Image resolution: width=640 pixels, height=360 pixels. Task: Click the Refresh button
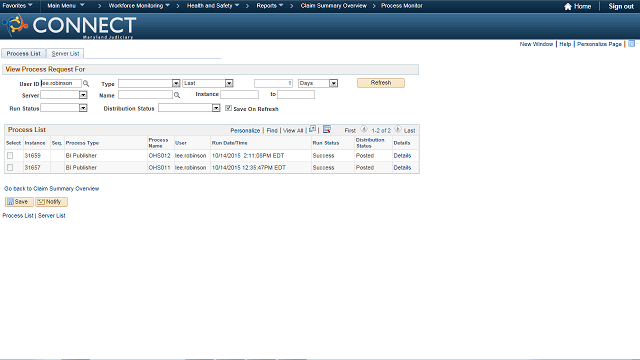pos(381,83)
